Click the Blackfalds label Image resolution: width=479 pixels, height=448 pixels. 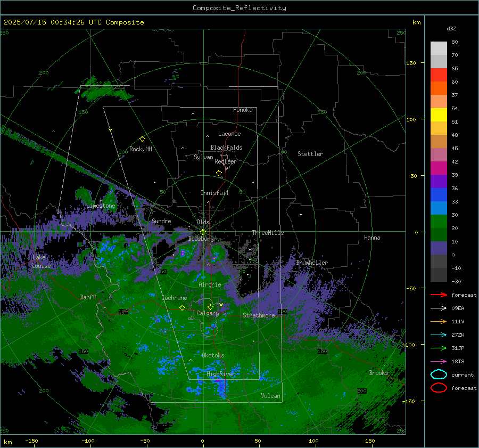(226, 148)
